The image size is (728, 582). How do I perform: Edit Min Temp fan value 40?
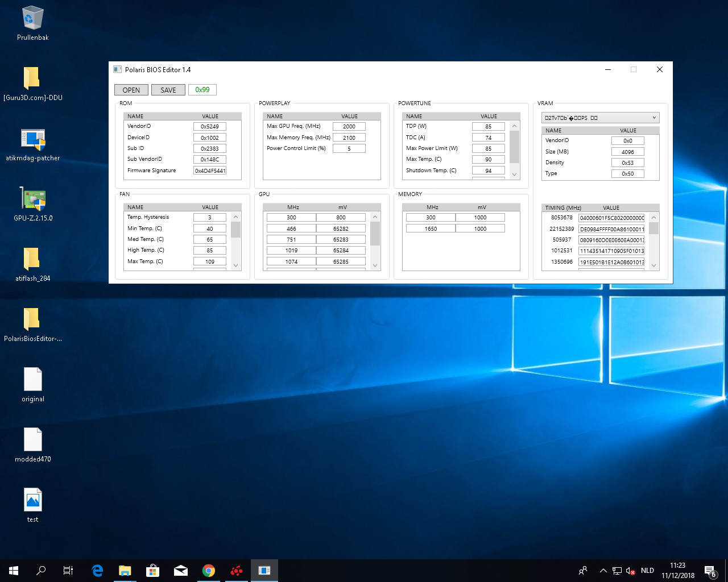210,228
